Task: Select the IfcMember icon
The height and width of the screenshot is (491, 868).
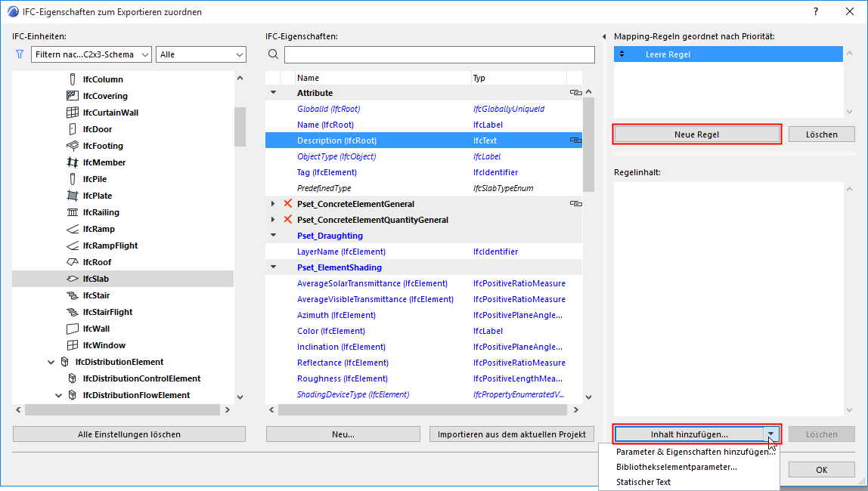Action: coord(73,162)
